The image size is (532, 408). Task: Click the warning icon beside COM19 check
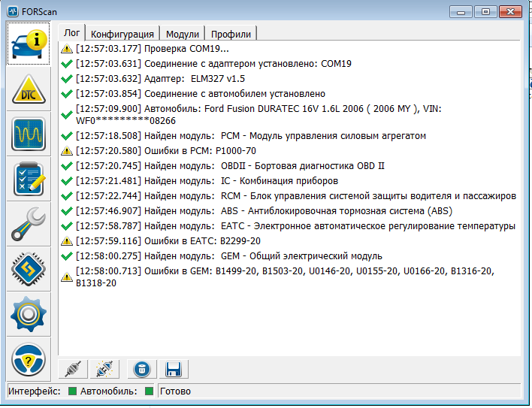click(x=67, y=49)
